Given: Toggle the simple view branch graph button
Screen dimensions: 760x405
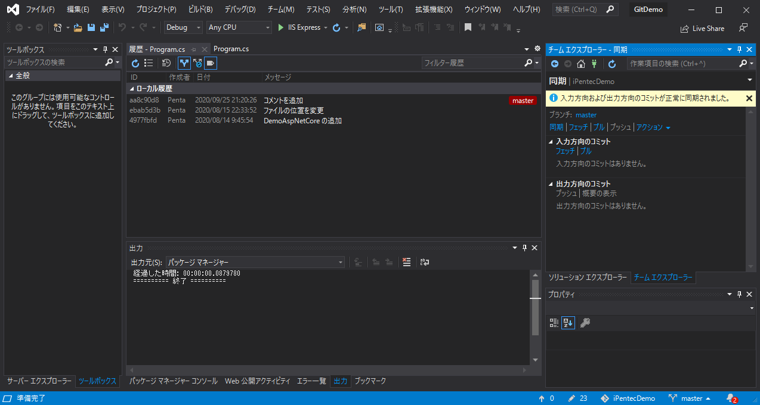Looking at the screenshot, I should point(184,63).
